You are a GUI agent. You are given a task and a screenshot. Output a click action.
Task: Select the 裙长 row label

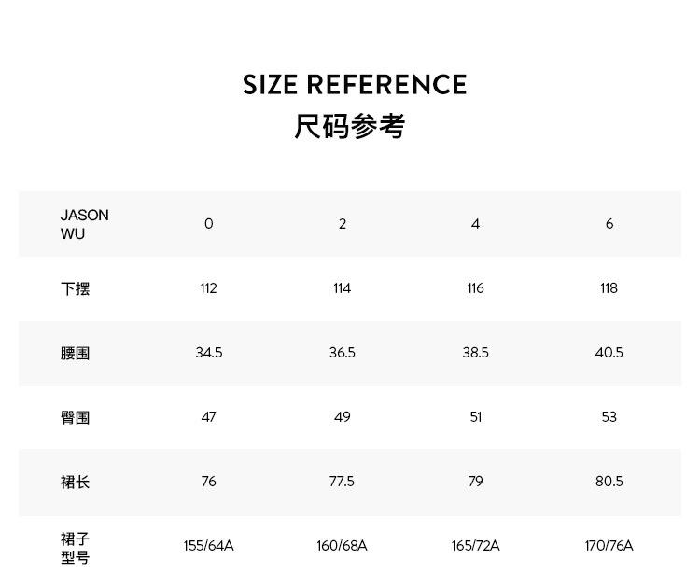click(76, 482)
